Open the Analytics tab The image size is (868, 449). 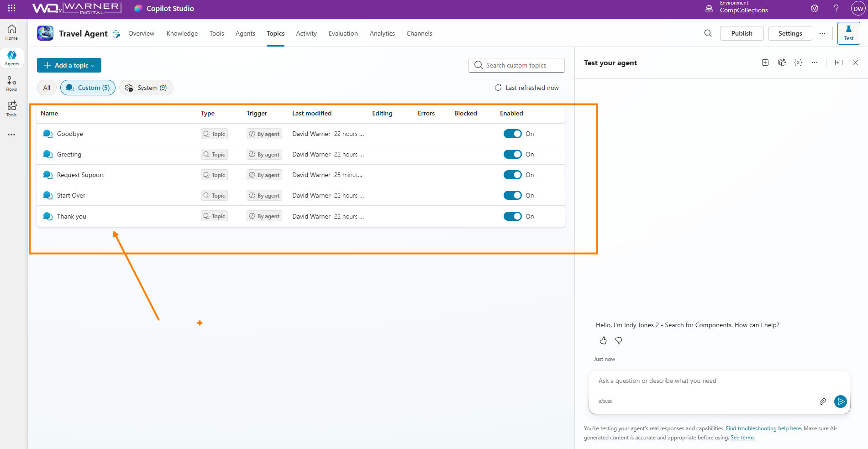(382, 33)
